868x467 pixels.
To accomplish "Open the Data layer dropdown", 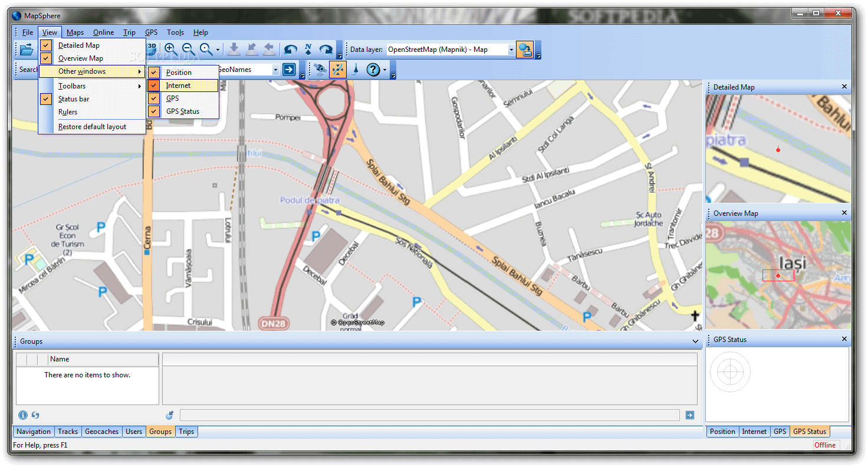I will [511, 50].
